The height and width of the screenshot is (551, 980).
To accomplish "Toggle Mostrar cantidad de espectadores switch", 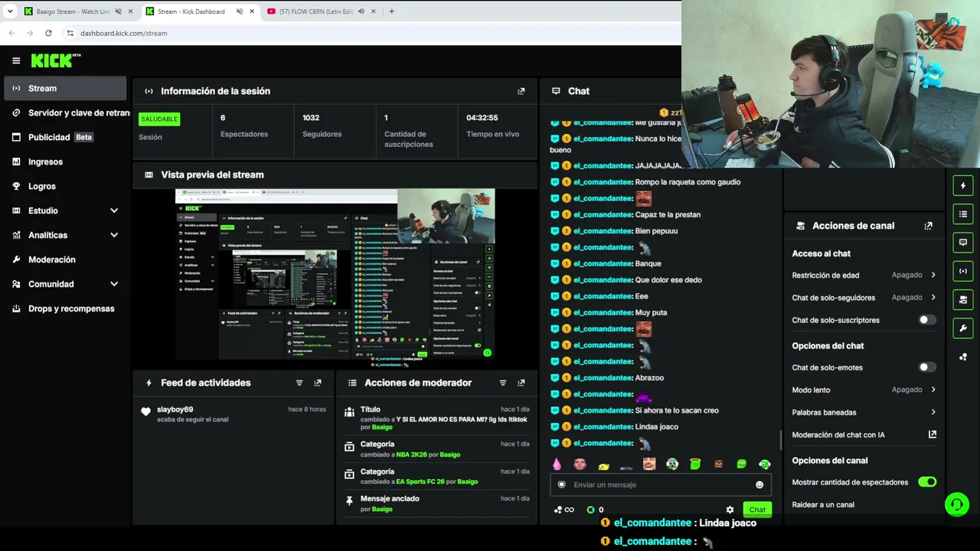I will click(927, 482).
